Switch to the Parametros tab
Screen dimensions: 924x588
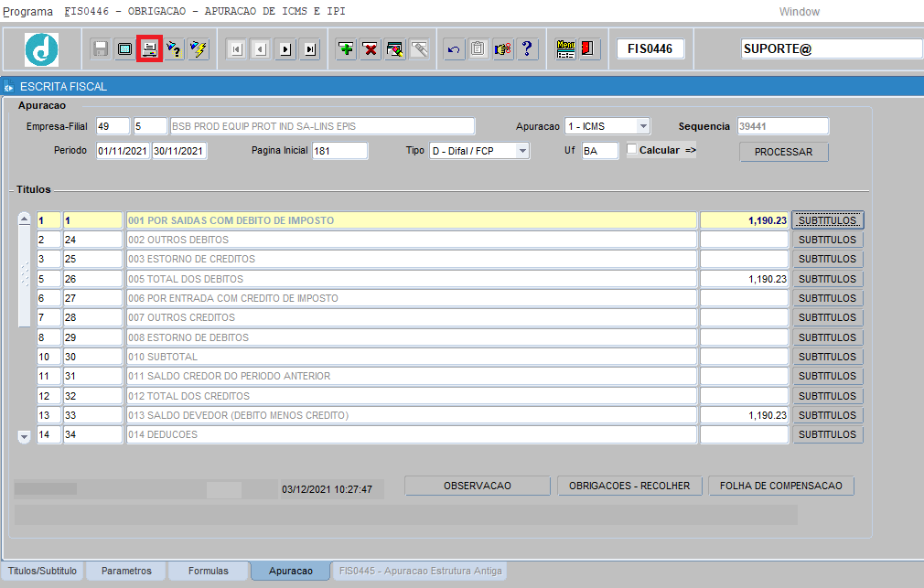click(x=126, y=571)
